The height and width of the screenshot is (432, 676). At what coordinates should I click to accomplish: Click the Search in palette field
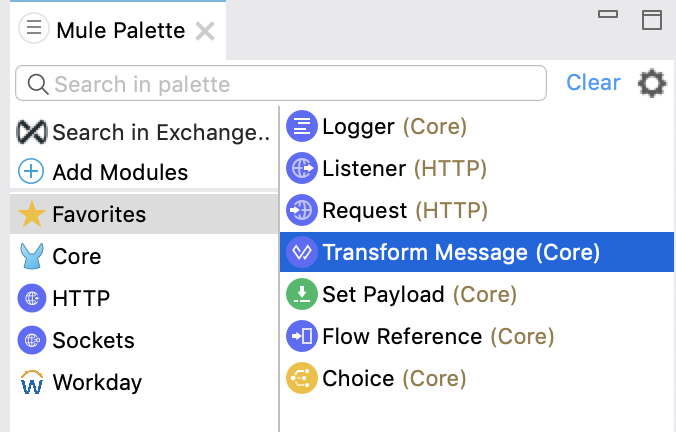[290, 84]
